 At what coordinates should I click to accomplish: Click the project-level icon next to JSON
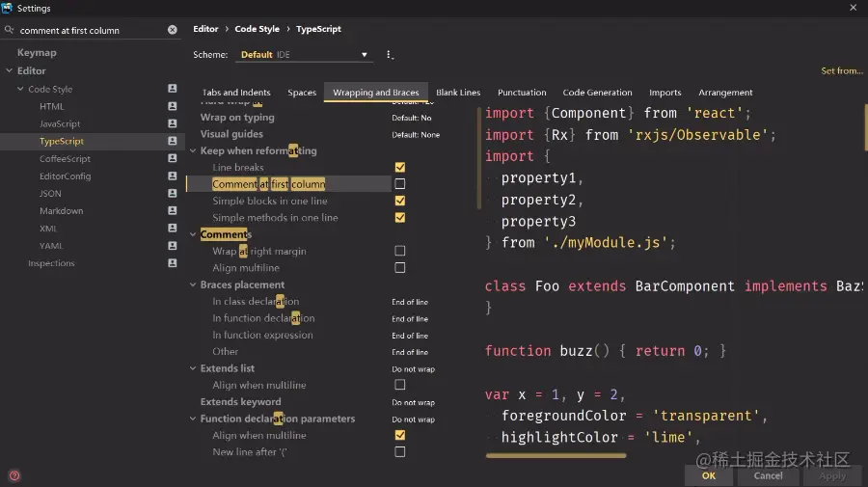tap(173, 193)
